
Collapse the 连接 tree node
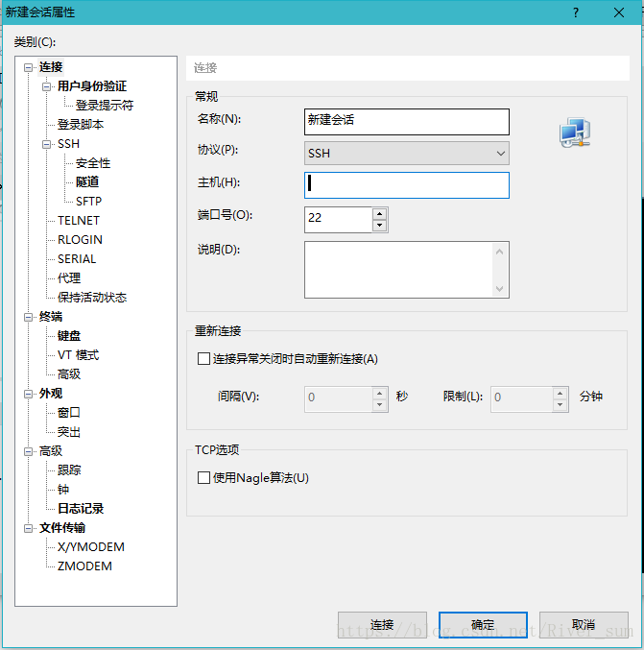click(x=28, y=67)
